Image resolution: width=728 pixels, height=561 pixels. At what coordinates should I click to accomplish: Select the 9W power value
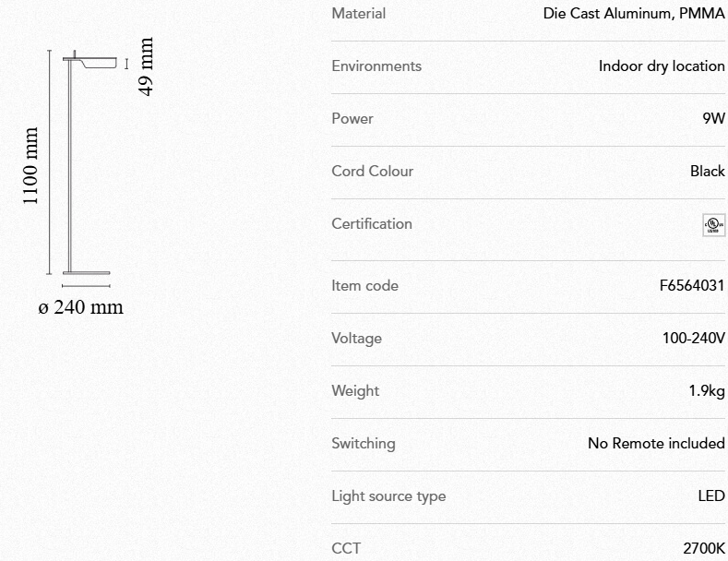coord(713,119)
